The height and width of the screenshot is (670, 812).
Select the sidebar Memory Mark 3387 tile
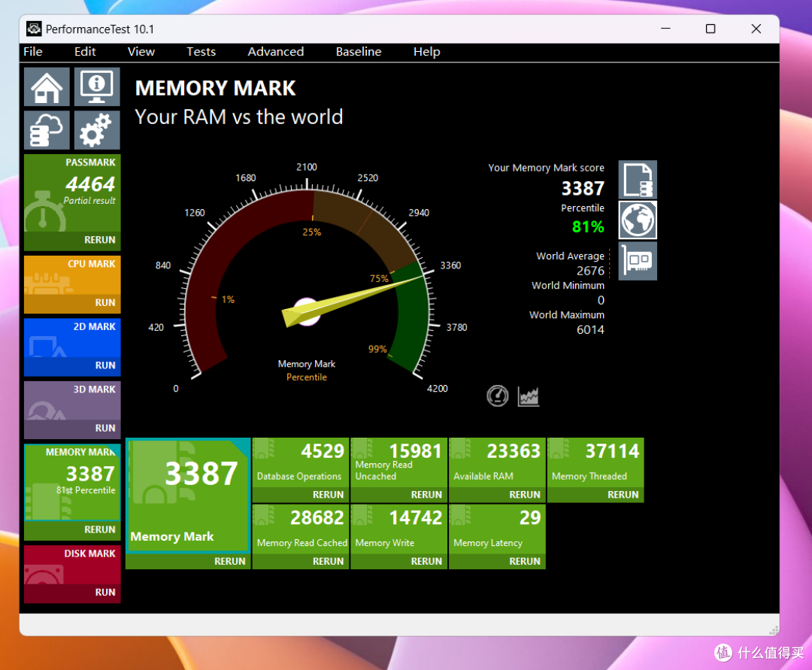(72, 482)
